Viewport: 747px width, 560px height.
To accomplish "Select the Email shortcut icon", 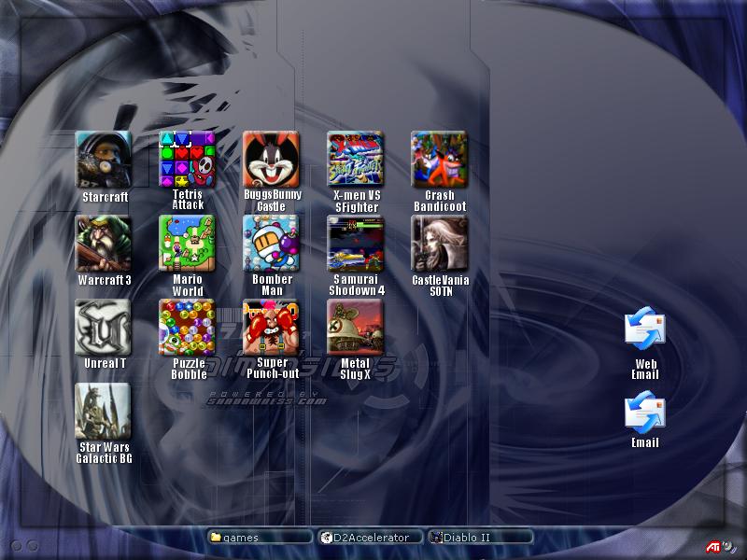I will (x=645, y=413).
